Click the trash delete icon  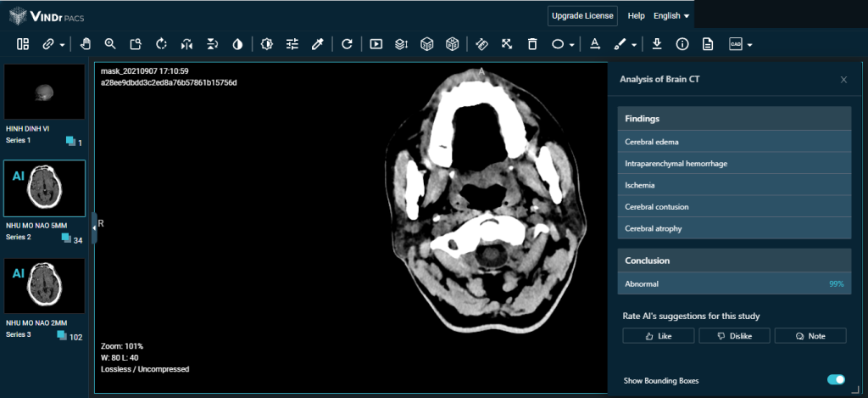531,43
